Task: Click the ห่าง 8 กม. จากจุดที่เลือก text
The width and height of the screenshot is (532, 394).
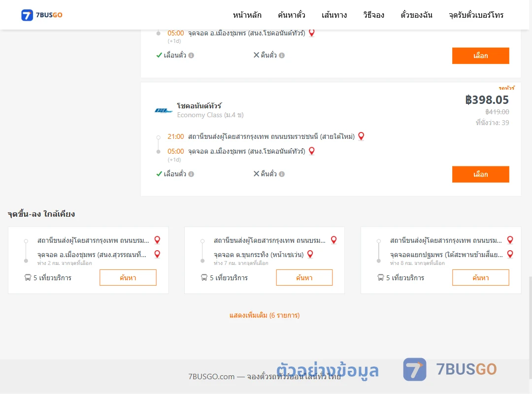Action: pyautogui.click(x=417, y=263)
